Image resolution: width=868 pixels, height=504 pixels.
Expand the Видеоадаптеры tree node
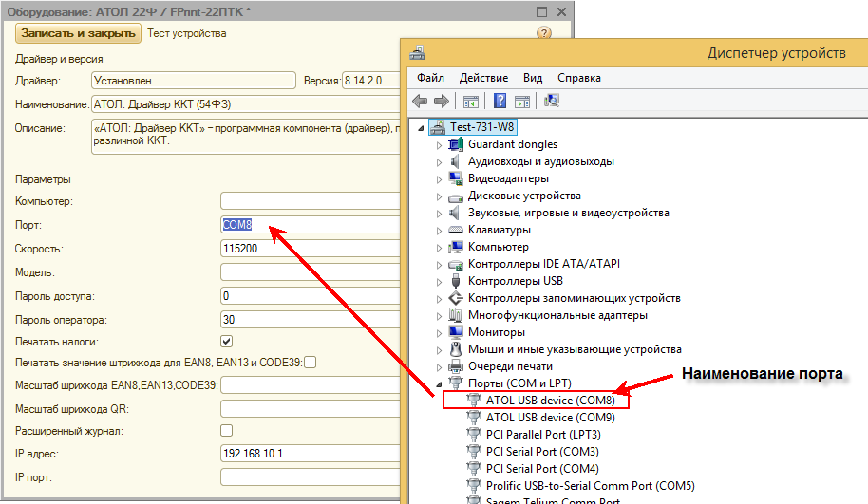point(439,179)
